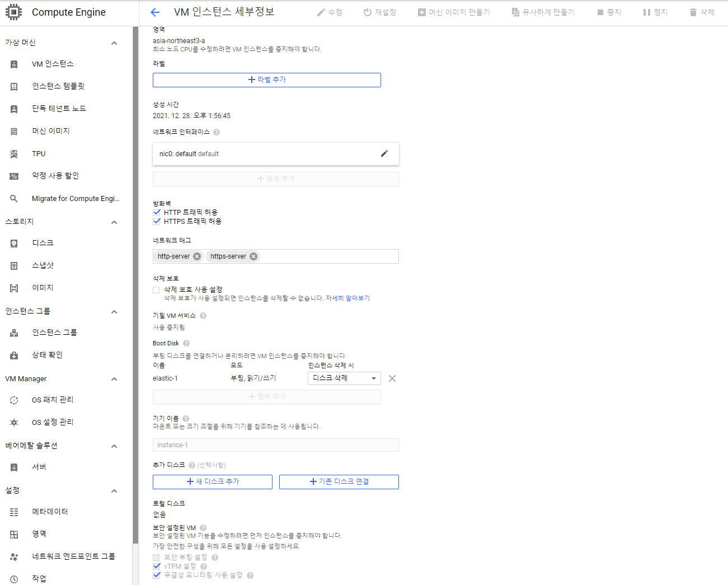Click the 네트워크 엔드포인트 그룹 sidebar icon
The width and height of the screenshot is (728, 585).
[14, 557]
